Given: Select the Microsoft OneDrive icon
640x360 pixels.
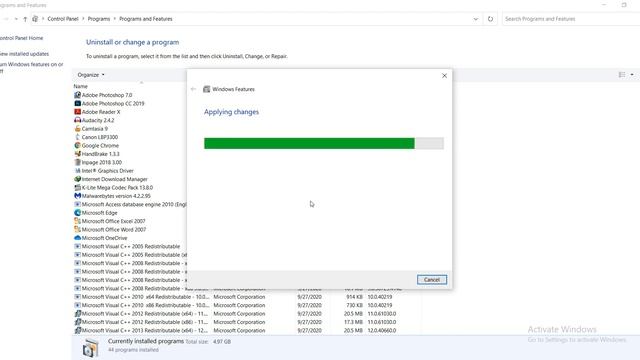Looking at the screenshot, I should (x=78, y=238).
